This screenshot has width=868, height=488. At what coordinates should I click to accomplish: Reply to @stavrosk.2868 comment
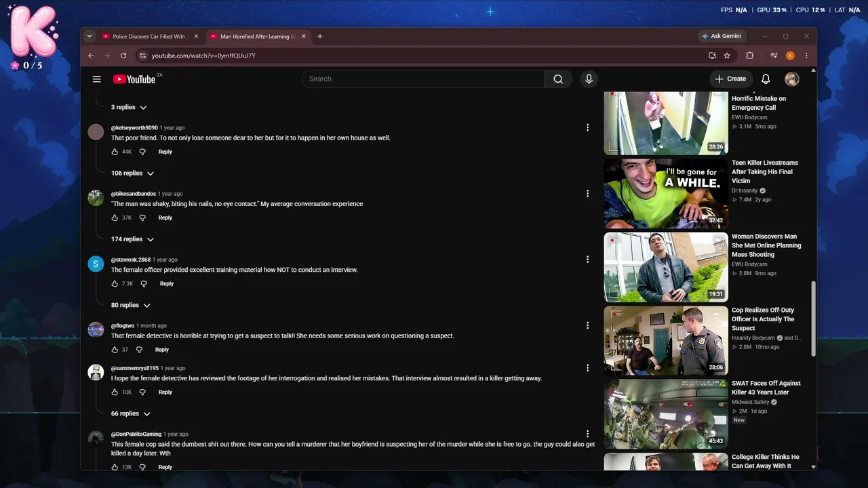[167, 284]
